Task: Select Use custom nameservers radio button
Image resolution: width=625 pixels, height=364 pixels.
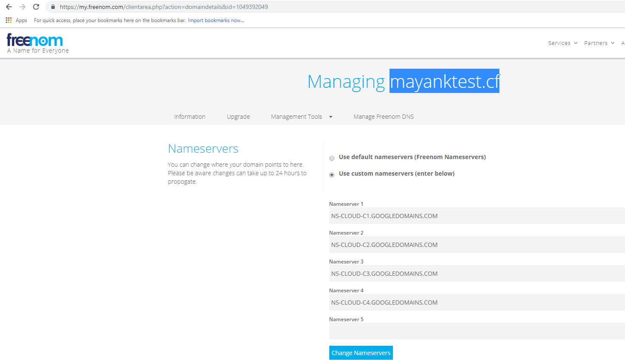Action: tap(332, 175)
